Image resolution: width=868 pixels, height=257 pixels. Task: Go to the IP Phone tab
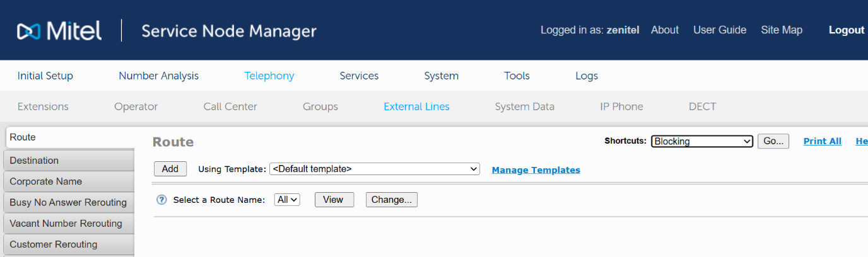pyautogui.click(x=621, y=106)
